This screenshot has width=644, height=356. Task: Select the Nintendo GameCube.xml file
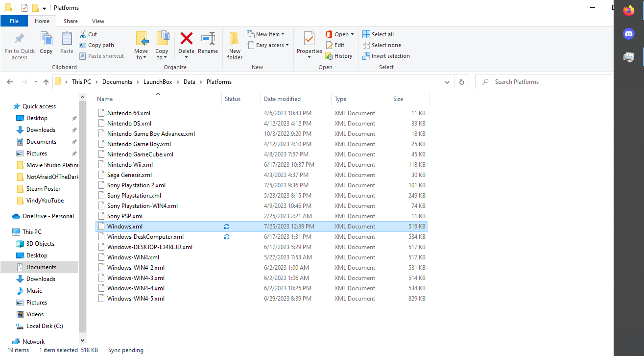pos(262,154)
